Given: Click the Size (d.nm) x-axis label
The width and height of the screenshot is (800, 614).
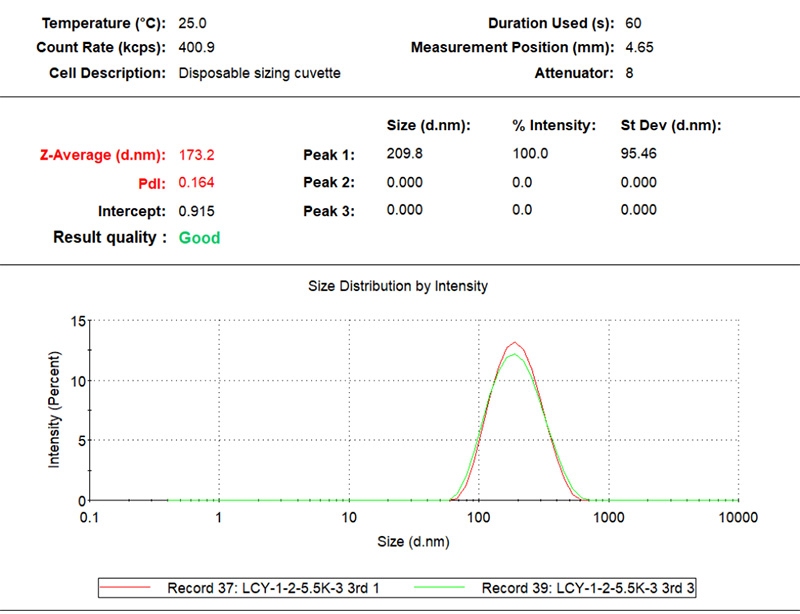Looking at the screenshot, I should tap(414, 542).
